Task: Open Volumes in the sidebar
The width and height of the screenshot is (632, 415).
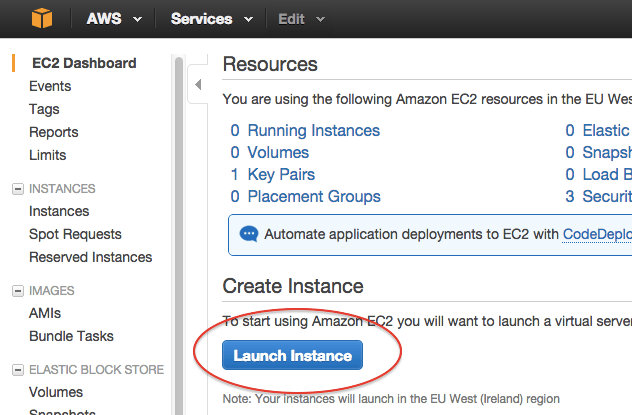Action: point(56,392)
